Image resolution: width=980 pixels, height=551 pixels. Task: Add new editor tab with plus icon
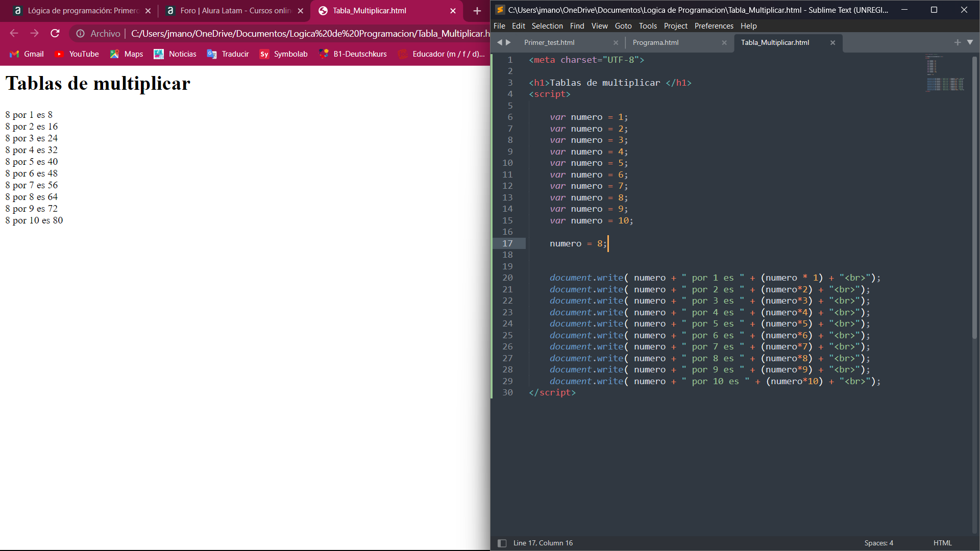958,42
